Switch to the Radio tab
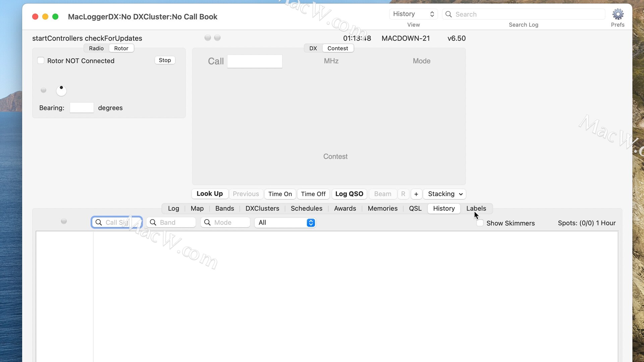Image resolution: width=644 pixels, height=362 pixels. coord(96,48)
